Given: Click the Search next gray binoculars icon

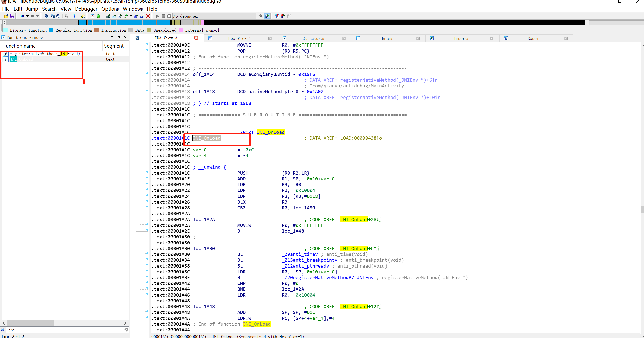Looking at the screenshot, I should tap(67, 16).
